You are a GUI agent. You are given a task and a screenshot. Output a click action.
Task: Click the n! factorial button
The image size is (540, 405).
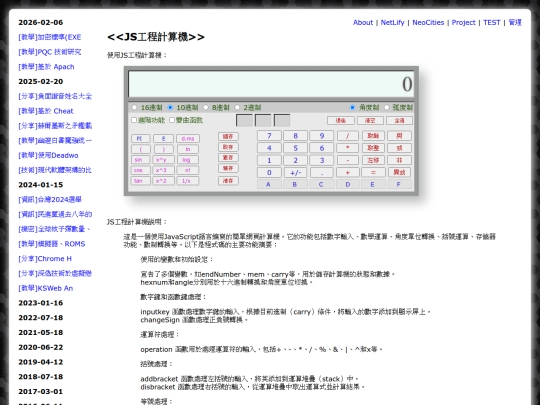pyautogui.click(x=188, y=170)
